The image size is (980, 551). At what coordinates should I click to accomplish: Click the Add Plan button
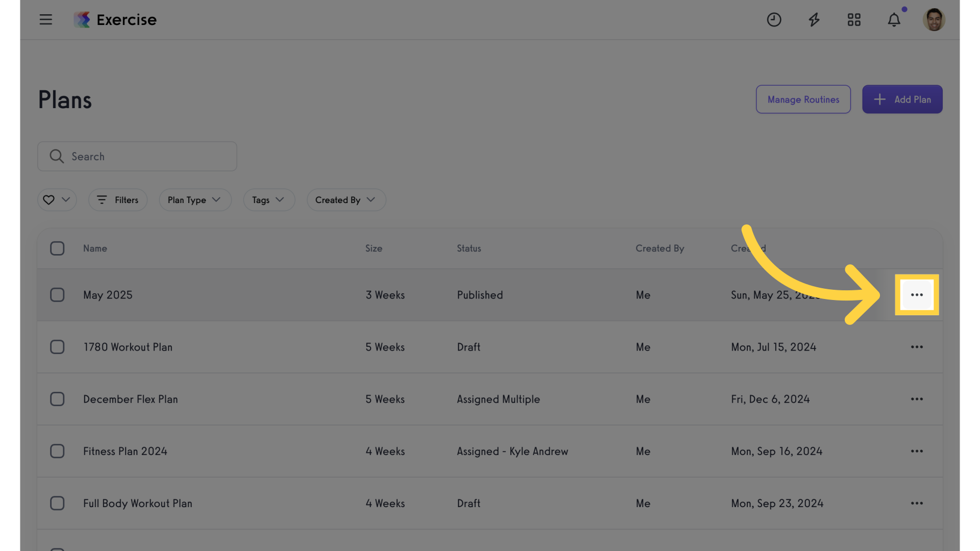(x=902, y=99)
